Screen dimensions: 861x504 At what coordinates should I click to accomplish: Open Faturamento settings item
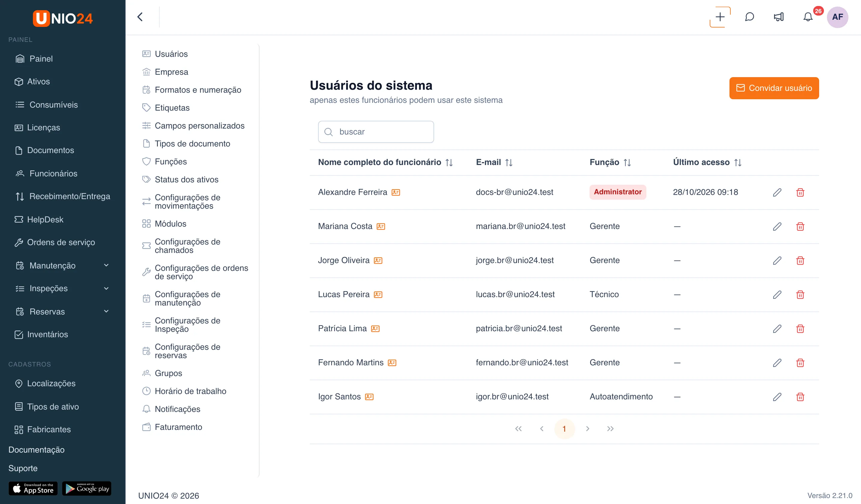click(172, 427)
